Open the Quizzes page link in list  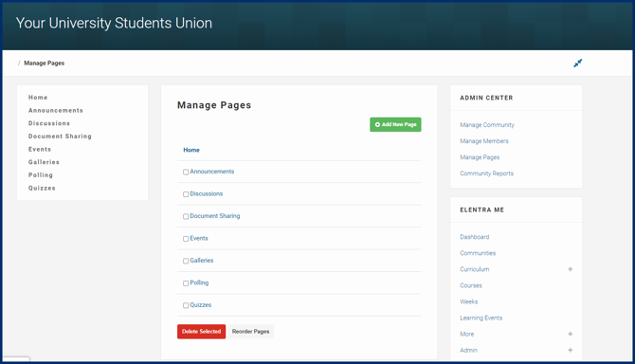201,305
